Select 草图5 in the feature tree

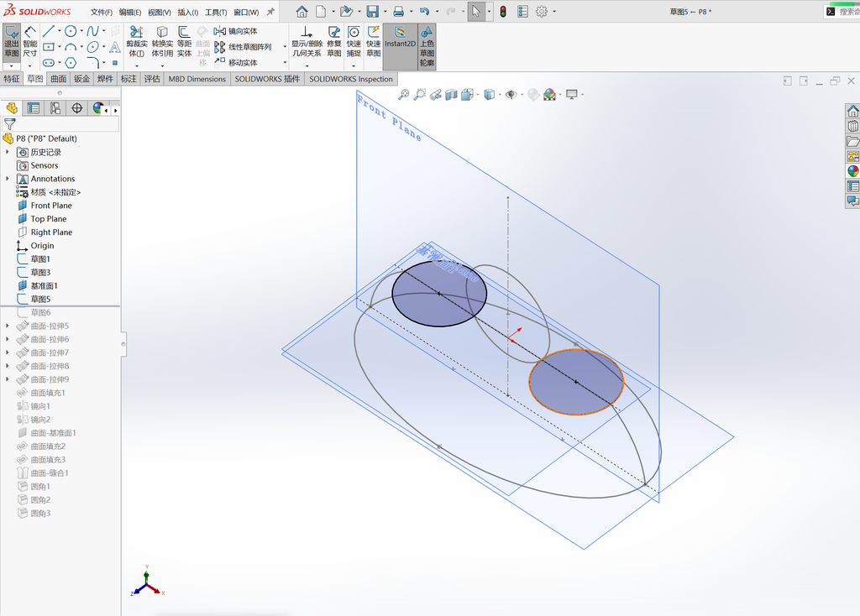click(40, 299)
